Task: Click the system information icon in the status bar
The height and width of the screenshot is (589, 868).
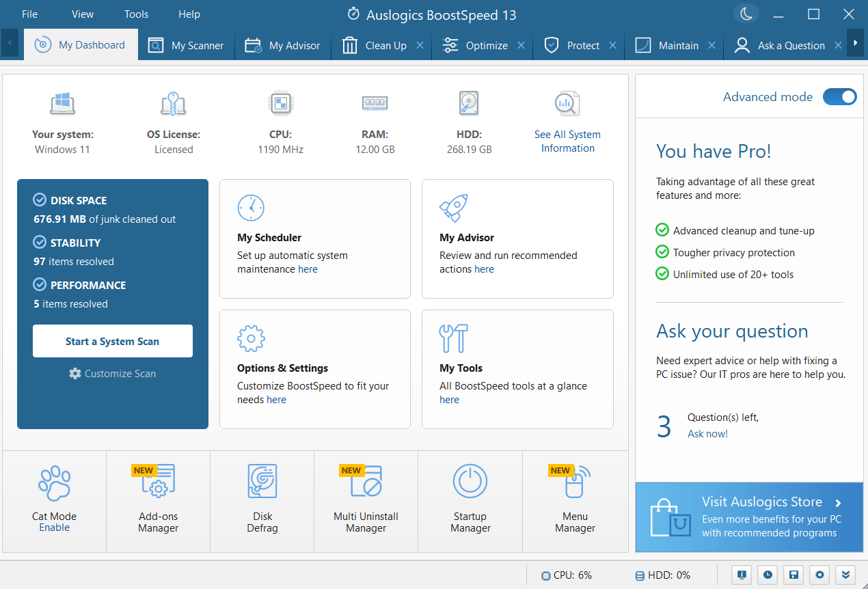Action: pyautogui.click(x=741, y=575)
